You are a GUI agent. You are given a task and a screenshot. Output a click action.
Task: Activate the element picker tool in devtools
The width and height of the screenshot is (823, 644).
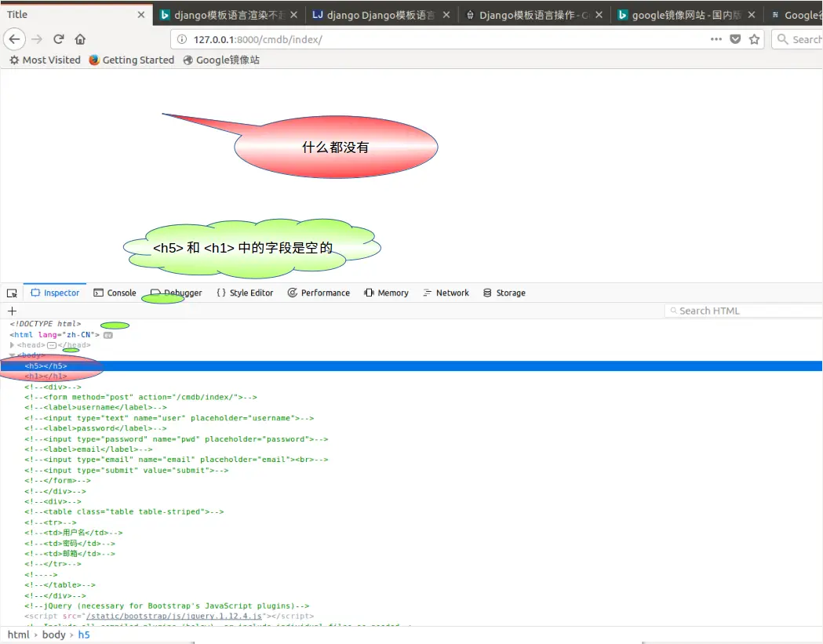tap(12, 293)
